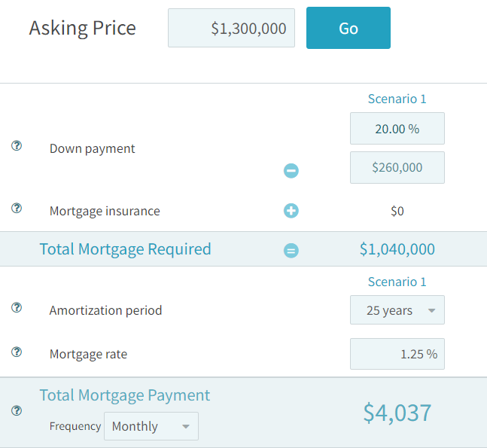Click the arrow on the amortization period selector
This screenshot has height=448, width=487.
point(431,310)
